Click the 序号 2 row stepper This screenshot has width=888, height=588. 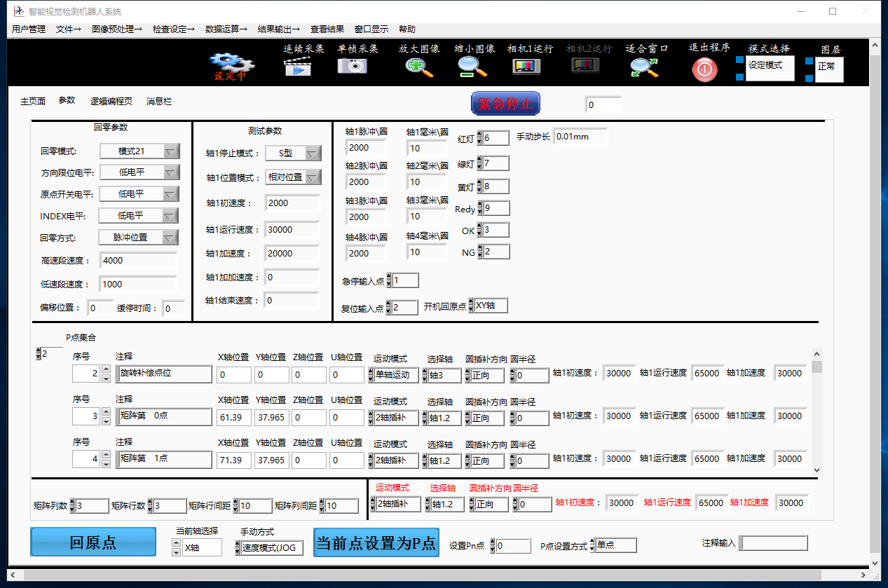106,374
